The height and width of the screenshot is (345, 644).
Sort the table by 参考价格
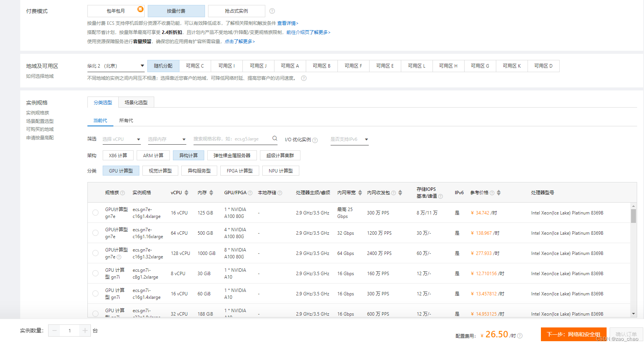pos(499,193)
